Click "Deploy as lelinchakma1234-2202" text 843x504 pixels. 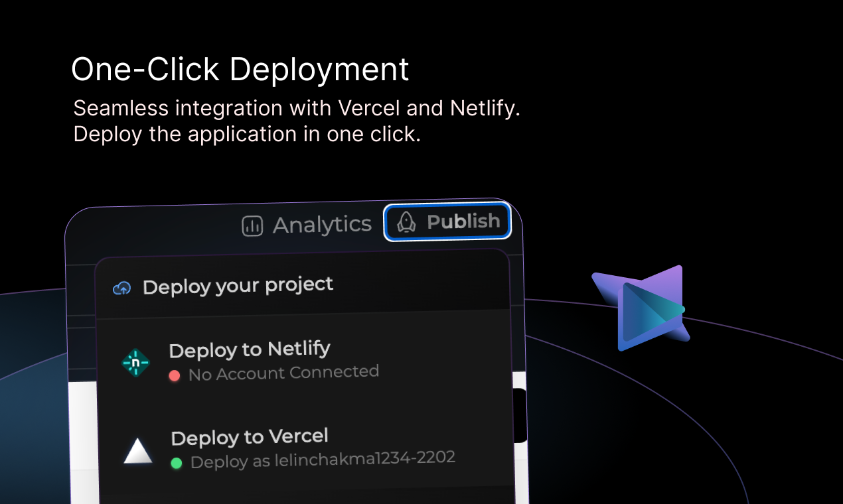323,459
